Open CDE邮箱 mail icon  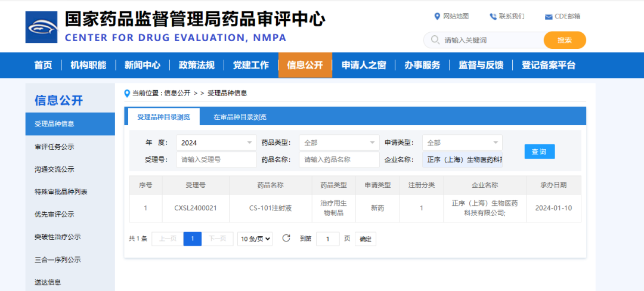pyautogui.click(x=548, y=16)
